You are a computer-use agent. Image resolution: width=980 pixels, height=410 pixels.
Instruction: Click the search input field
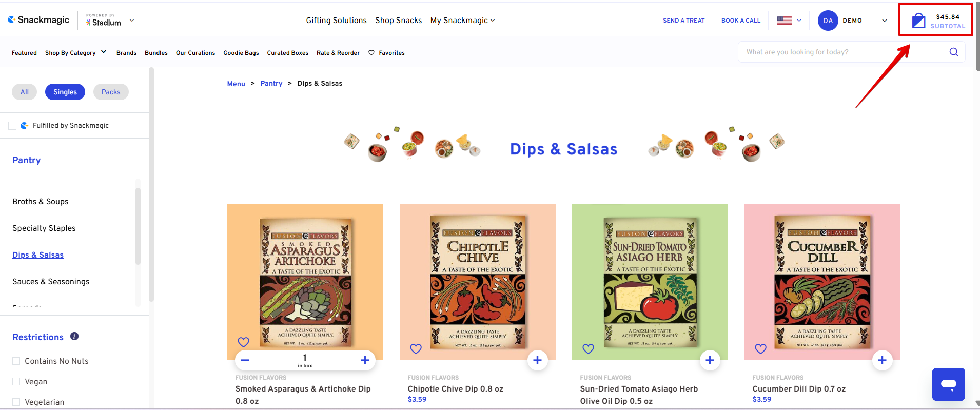[x=841, y=52]
